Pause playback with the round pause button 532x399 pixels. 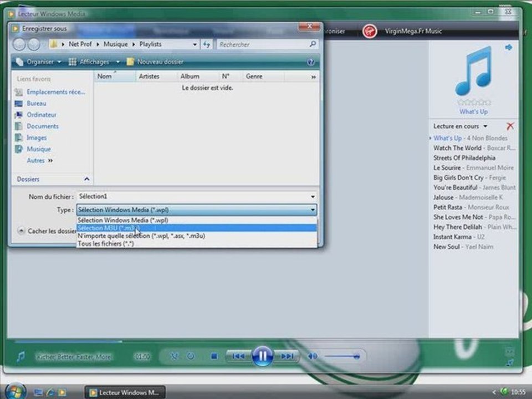(x=262, y=356)
